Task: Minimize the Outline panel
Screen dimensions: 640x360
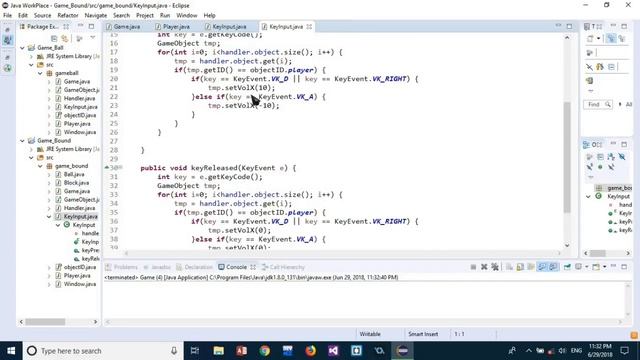Action: (x=613, y=144)
